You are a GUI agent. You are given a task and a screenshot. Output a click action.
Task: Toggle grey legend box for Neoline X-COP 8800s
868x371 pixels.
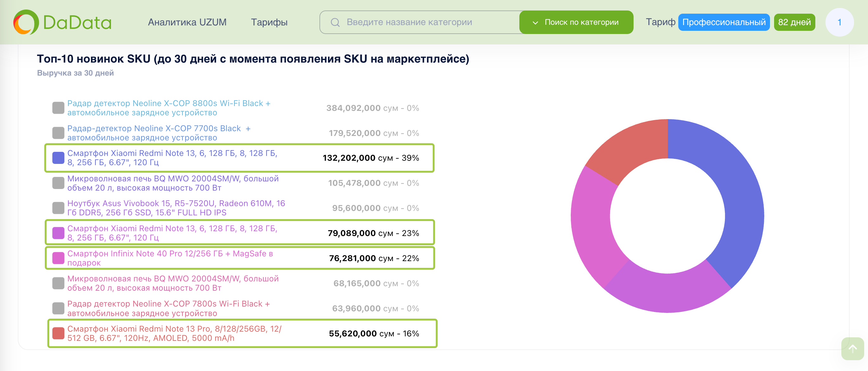[58, 108]
